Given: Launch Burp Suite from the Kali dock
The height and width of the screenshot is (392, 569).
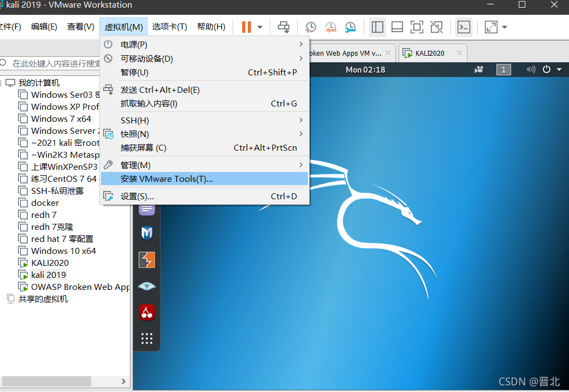Looking at the screenshot, I should [x=146, y=260].
